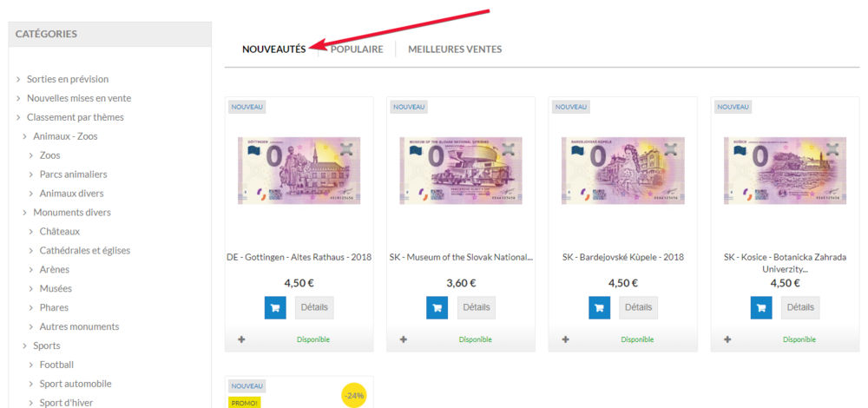Add Museum of the Slovak National note to cart
Screen dimensions: 868x408
pos(437,308)
